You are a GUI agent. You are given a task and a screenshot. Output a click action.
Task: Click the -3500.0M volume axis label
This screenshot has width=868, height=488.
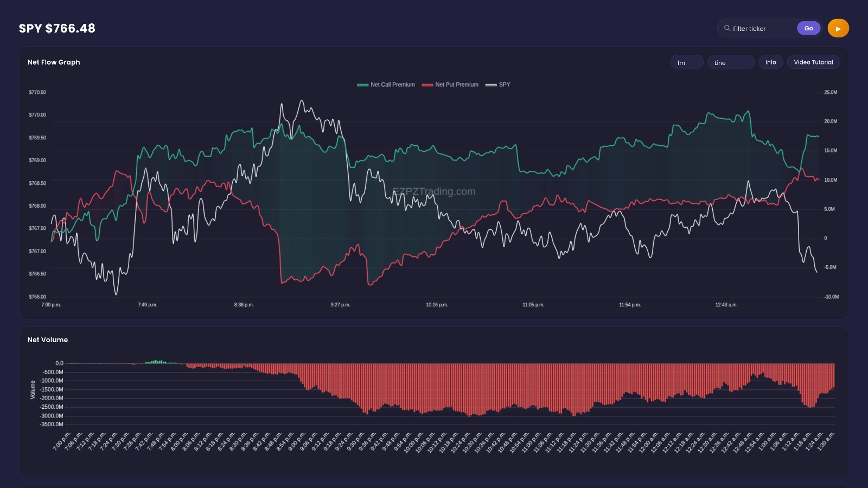point(52,425)
